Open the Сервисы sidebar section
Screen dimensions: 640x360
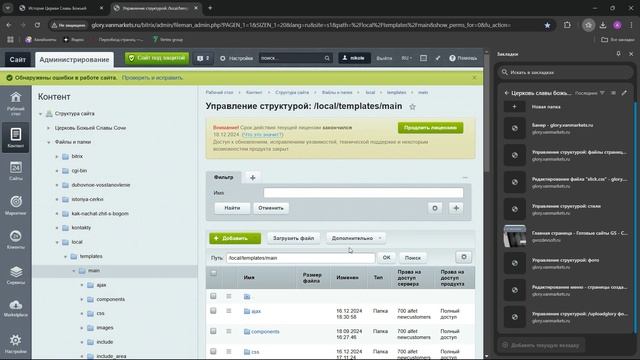point(16,274)
